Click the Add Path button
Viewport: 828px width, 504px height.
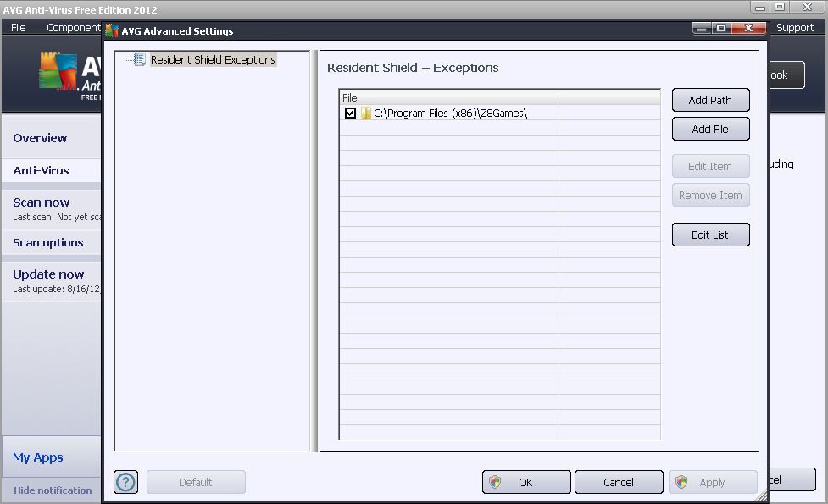[710, 100]
